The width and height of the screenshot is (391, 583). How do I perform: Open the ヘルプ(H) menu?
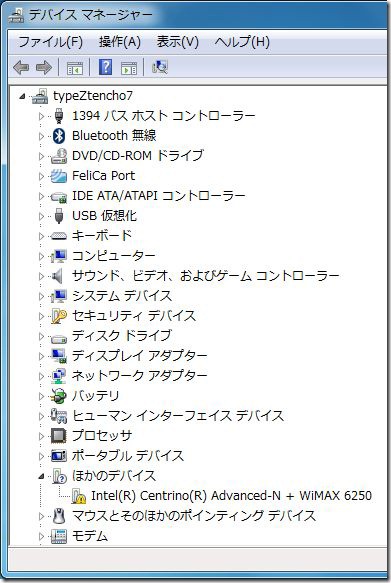(x=242, y=42)
